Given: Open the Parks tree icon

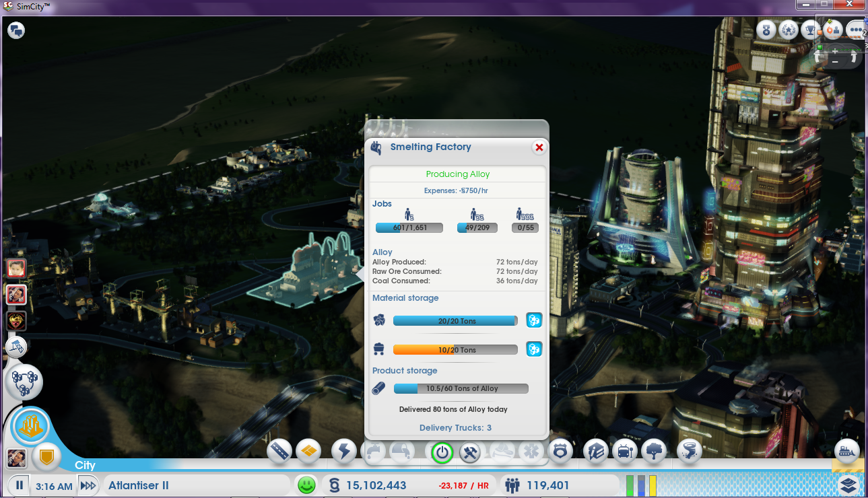Looking at the screenshot, I should coord(654,452).
